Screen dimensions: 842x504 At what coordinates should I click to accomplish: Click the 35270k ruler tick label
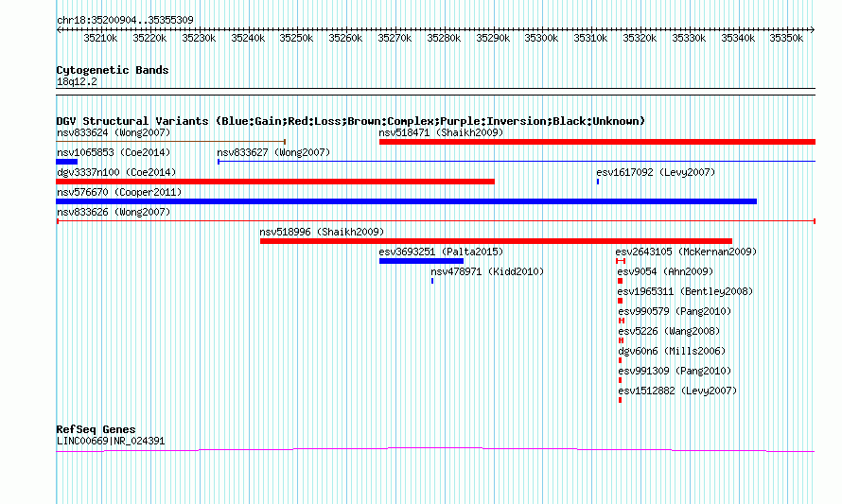395,38
